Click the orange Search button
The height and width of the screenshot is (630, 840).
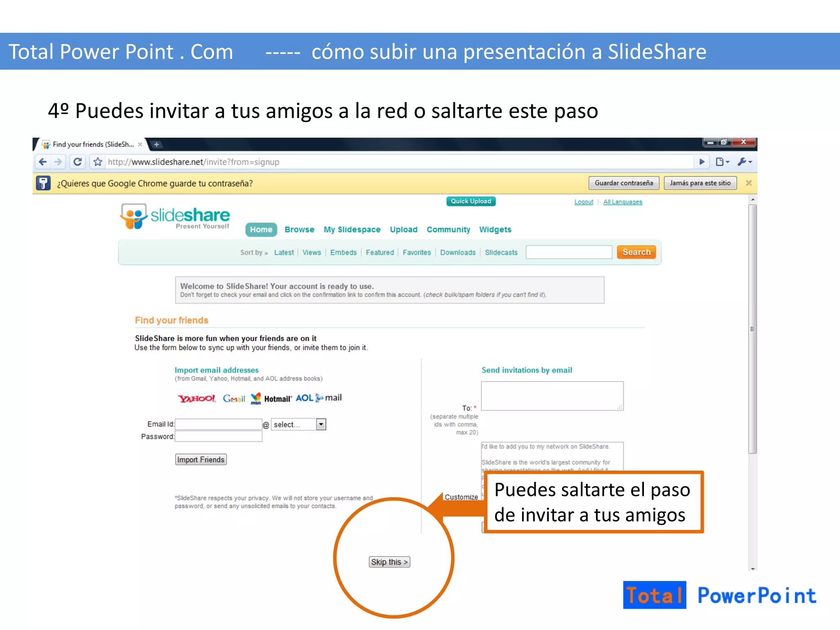637,252
